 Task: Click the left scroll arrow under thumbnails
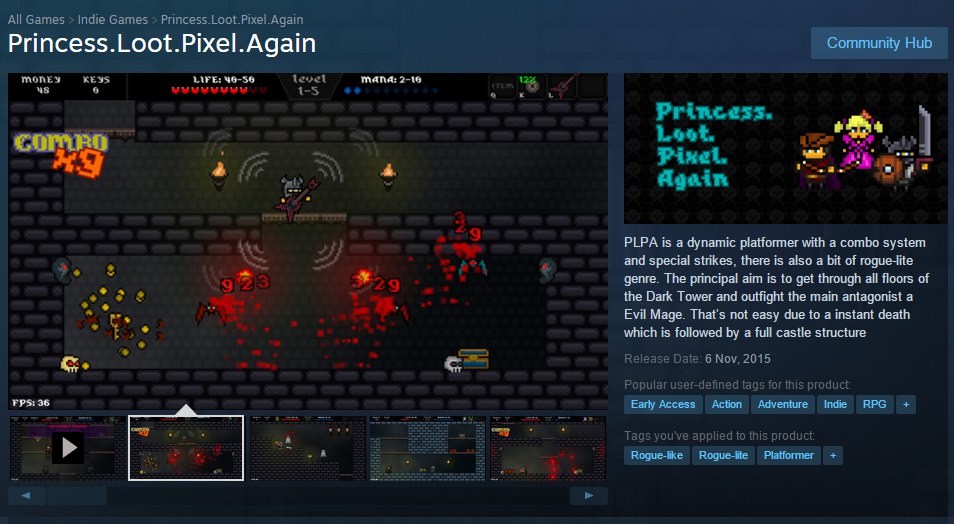coord(26,495)
